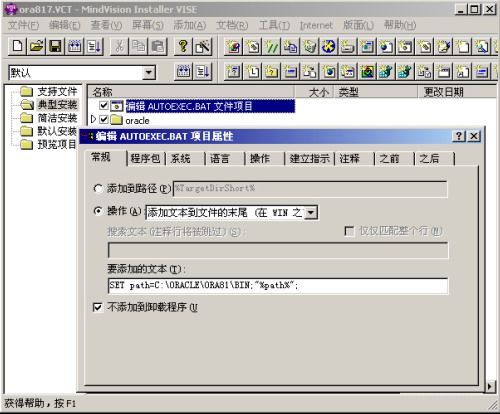The height and width of the screenshot is (414, 500).
Task: Open the 文件(F) menu
Action: coord(23,25)
